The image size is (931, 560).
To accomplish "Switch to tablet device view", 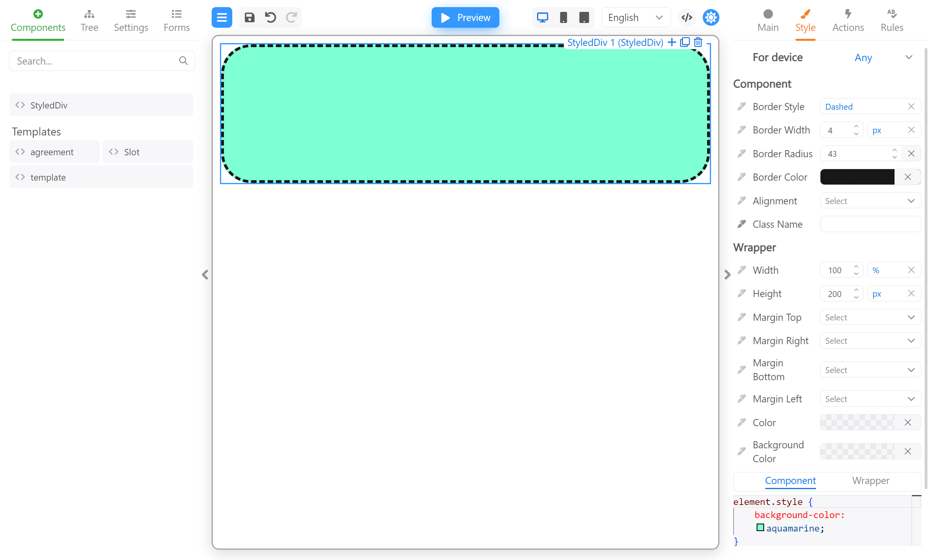I will (584, 17).
